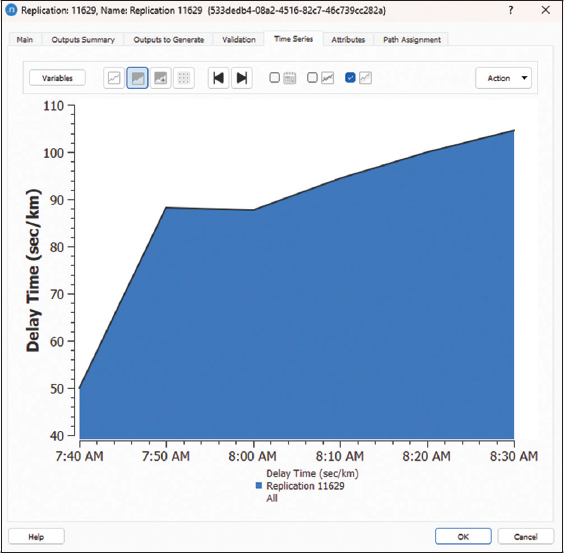
Task: Click the Action dropdown arrow
Action: click(x=524, y=78)
